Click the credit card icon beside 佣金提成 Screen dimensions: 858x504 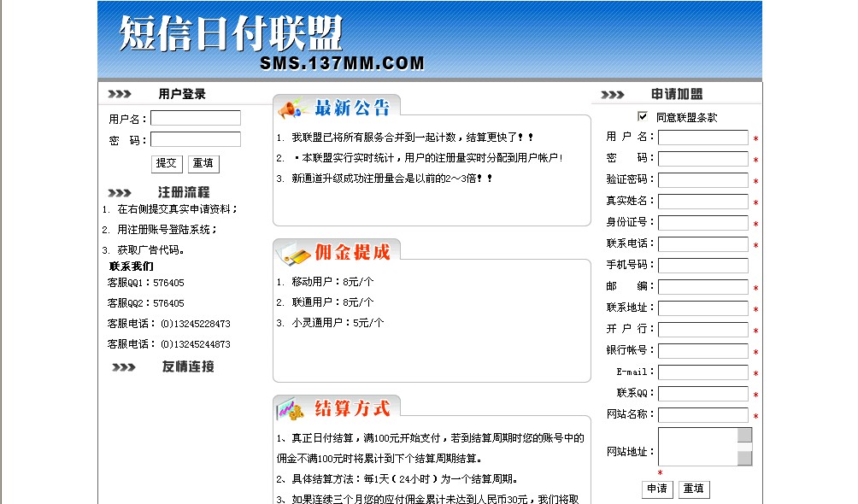click(x=293, y=253)
